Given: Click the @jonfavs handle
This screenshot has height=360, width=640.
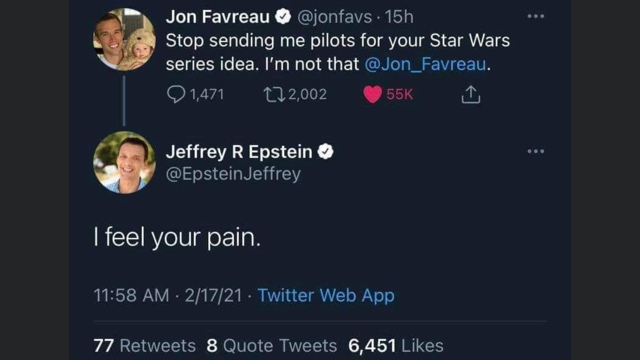Looking at the screenshot, I should coord(335,17).
